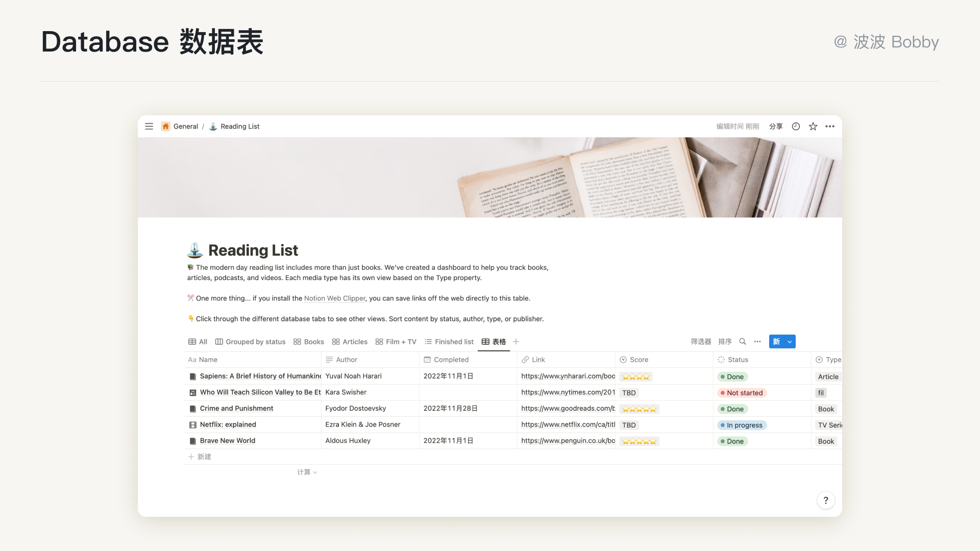Click the page history clock icon
This screenshot has width=980, height=551.
click(x=796, y=127)
